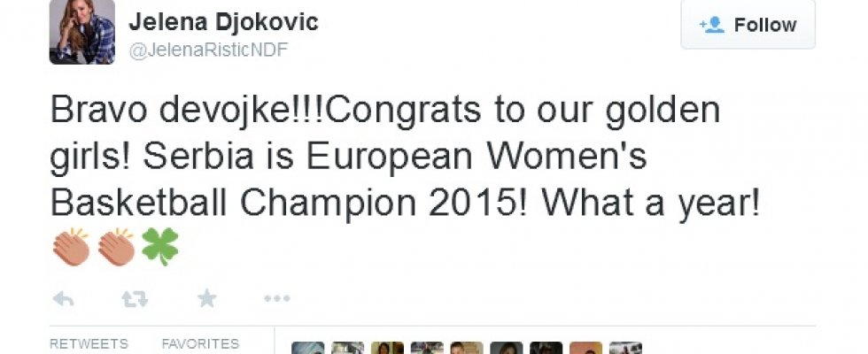The height and width of the screenshot is (354, 868).
Task: Click the second user avatar in the row
Action: click(x=347, y=348)
